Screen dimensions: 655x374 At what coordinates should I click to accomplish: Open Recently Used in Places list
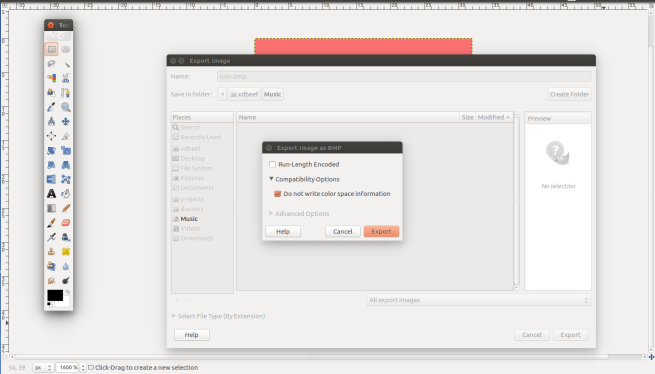coord(202,137)
